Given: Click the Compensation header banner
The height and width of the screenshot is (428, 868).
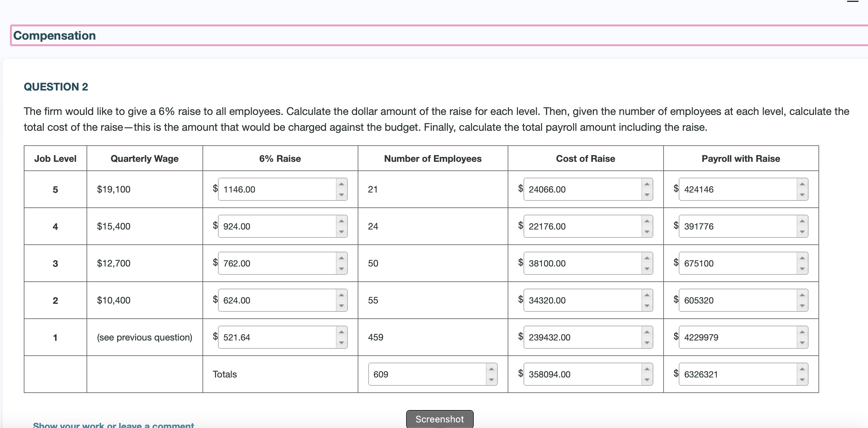Looking at the screenshot, I should (55, 35).
